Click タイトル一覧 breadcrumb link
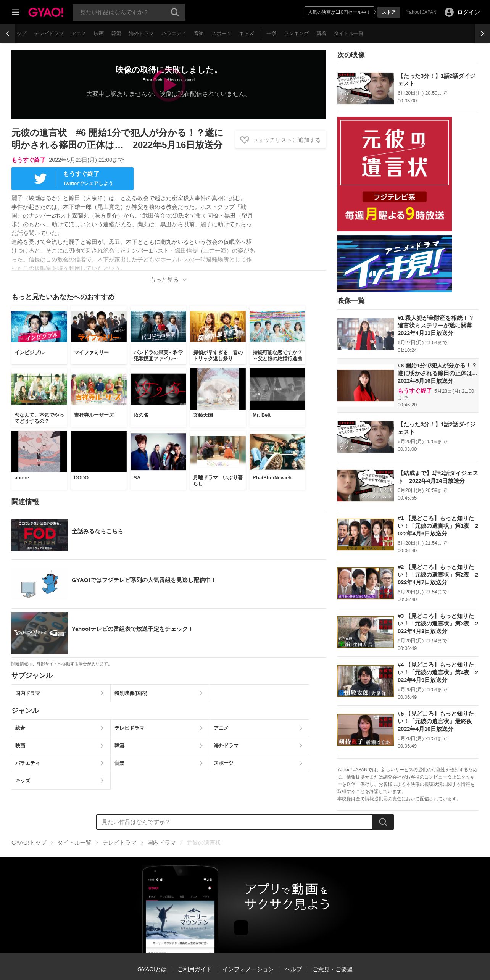 pos(74,843)
